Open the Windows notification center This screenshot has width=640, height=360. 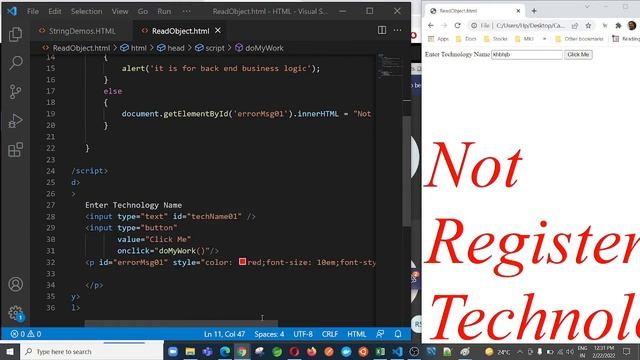627,351
